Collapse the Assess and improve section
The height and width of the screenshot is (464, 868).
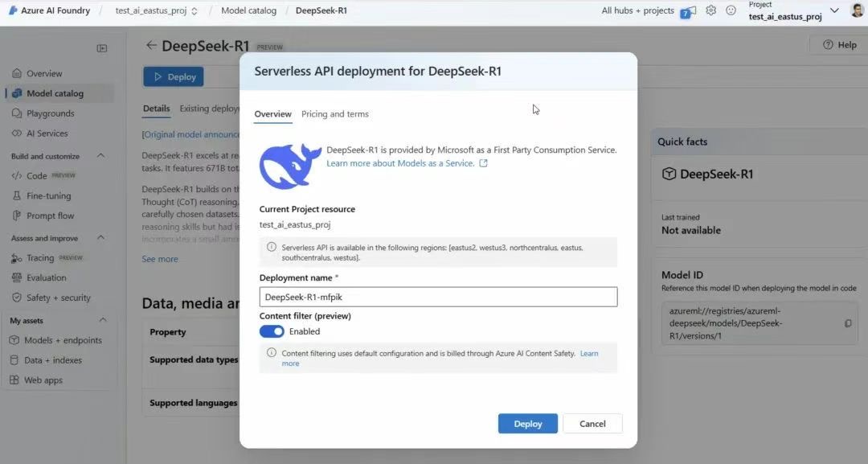click(100, 238)
